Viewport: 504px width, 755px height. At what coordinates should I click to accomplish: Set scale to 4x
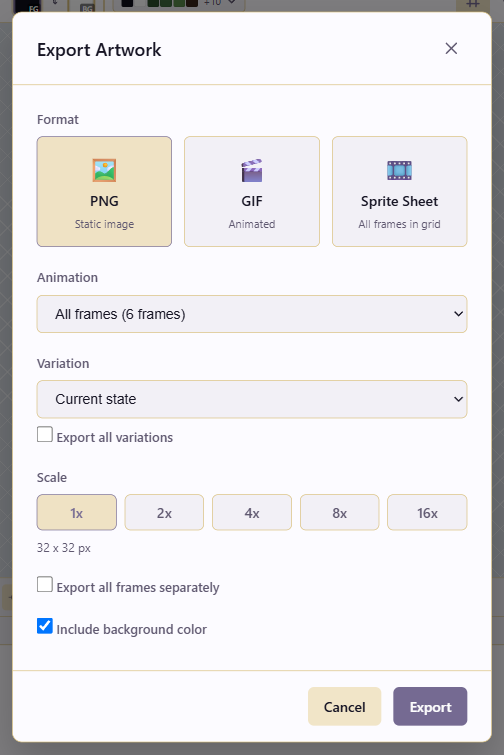252,513
